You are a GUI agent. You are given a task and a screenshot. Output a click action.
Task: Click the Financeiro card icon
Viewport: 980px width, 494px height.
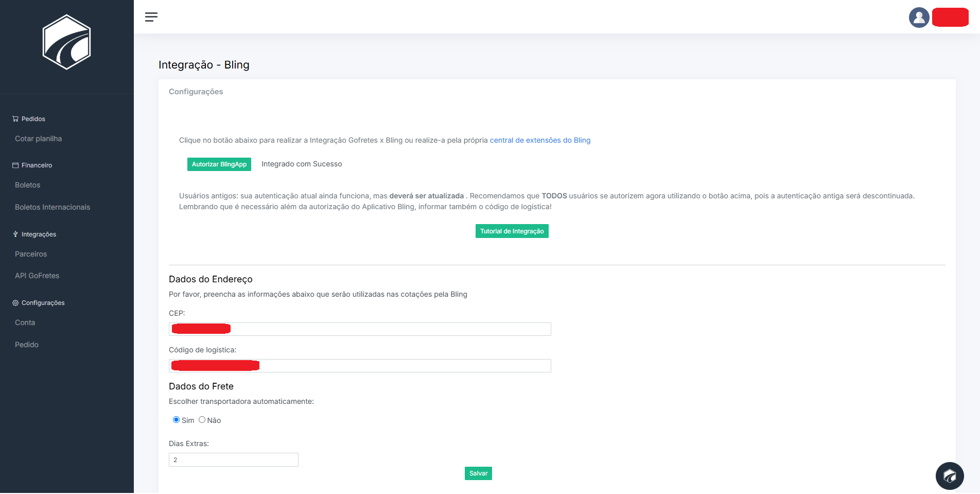coord(15,165)
